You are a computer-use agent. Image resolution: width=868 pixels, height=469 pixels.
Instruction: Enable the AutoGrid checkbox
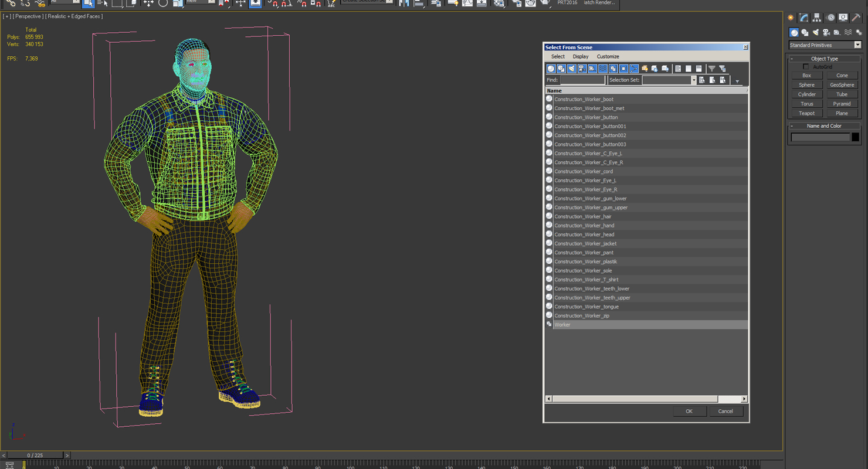point(806,67)
